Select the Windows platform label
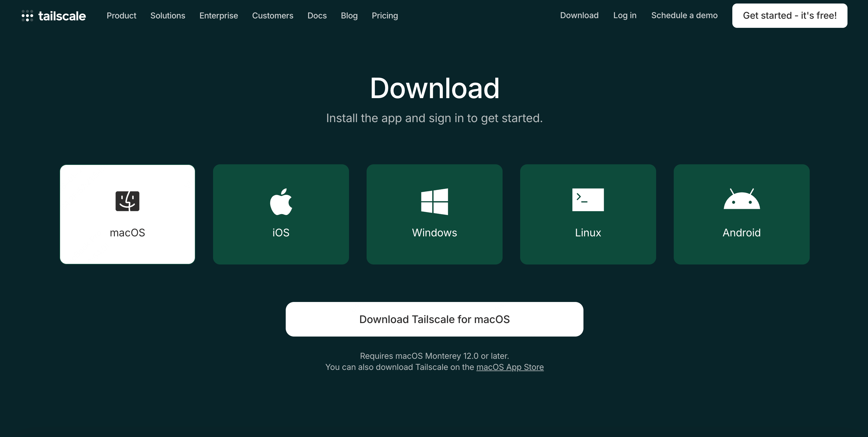 click(435, 233)
